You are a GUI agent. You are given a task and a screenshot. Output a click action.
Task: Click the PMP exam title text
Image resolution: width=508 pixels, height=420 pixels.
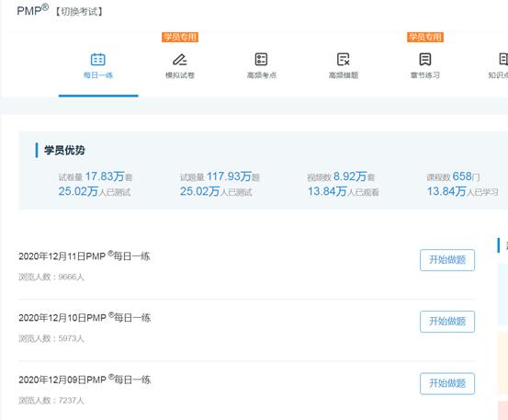coord(33,10)
